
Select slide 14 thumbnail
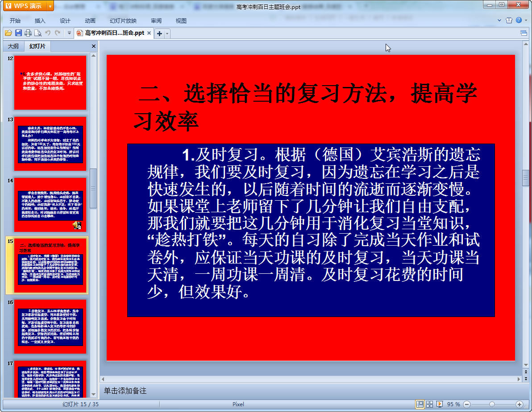click(x=50, y=205)
